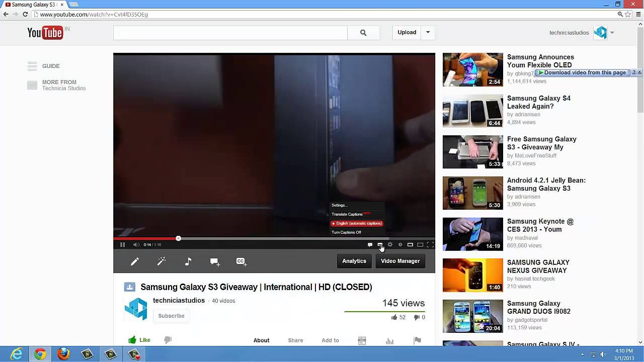Enter fullscreen mode in player

click(430, 245)
